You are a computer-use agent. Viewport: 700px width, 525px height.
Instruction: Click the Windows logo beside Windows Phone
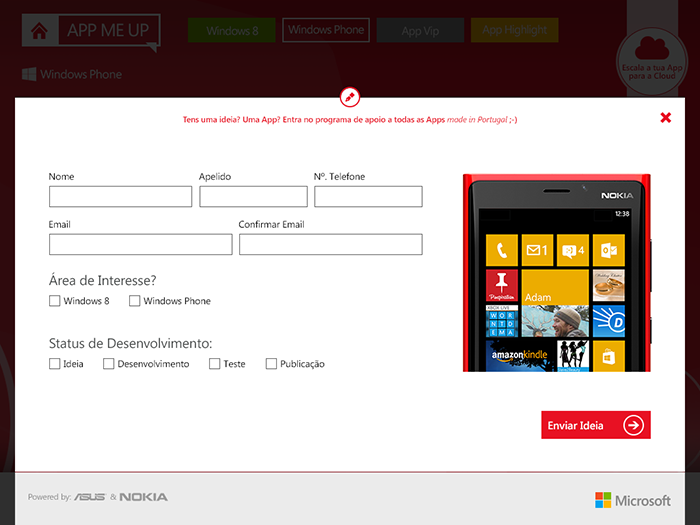coord(29,74)
